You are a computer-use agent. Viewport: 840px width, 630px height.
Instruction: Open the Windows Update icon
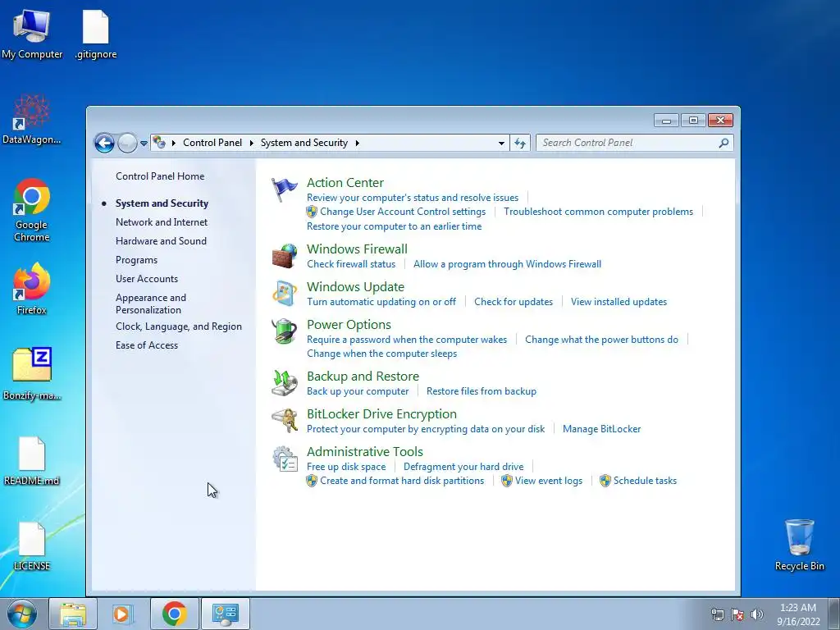click(x=284, y=294)
